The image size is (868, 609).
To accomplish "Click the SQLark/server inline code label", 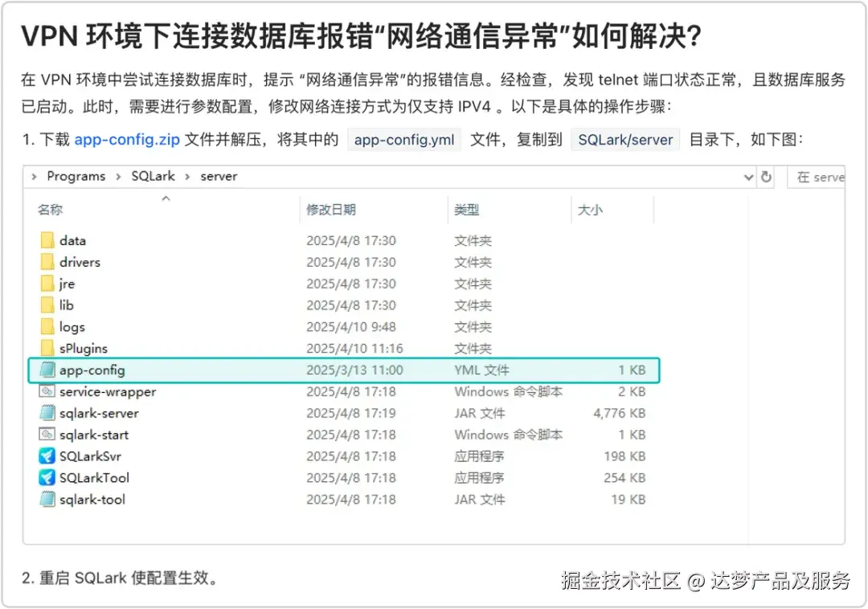I will tap(625, 139).
